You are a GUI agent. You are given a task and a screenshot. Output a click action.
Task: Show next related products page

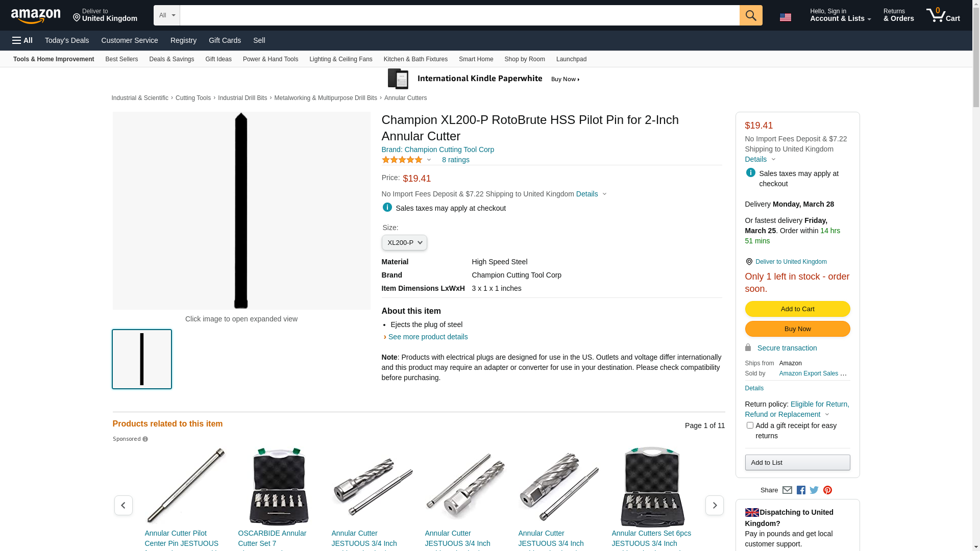coord(714,505)
